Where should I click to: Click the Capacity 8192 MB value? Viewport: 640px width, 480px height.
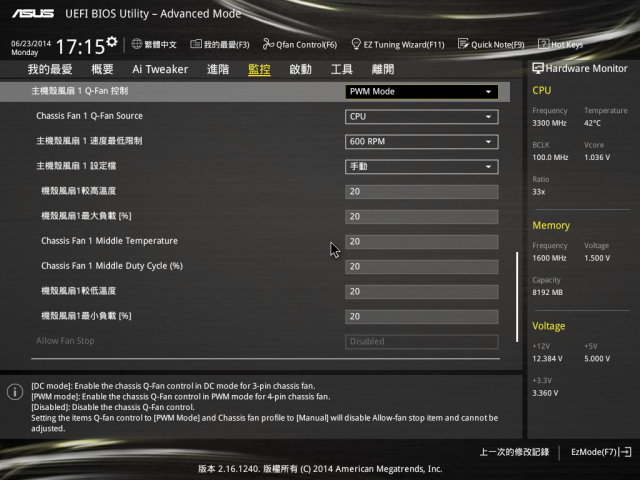(x=547, y=292)
